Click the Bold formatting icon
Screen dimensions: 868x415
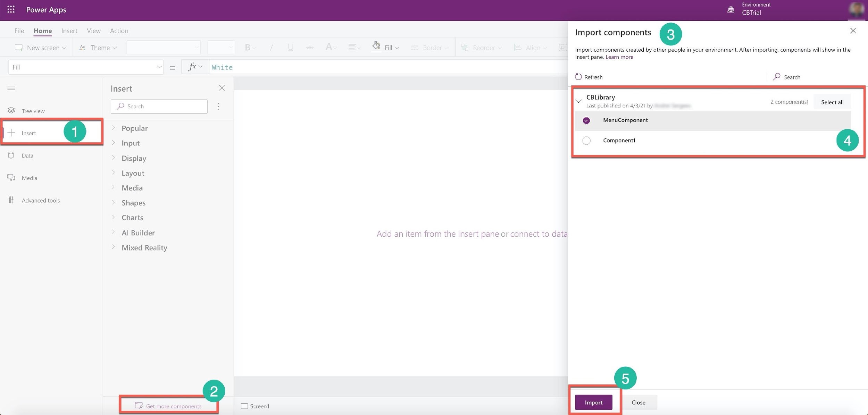click(248, 48)
